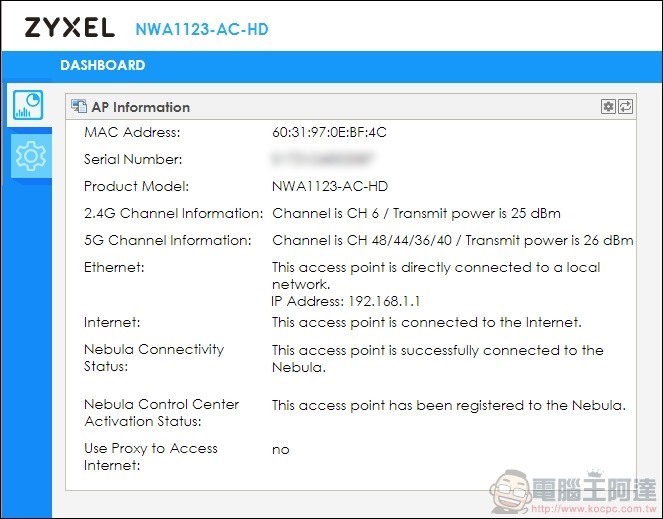Click the MAC address value 60:31:97:0E:BF:4C
Viewport: 663px width, 519px height.
[x=329, y=132]
